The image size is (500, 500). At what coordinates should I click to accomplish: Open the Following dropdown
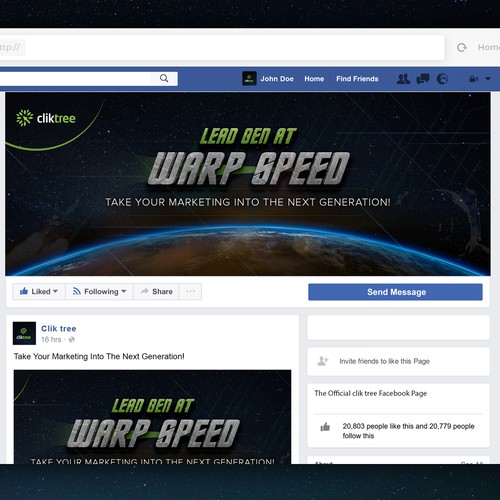point(99,292)
